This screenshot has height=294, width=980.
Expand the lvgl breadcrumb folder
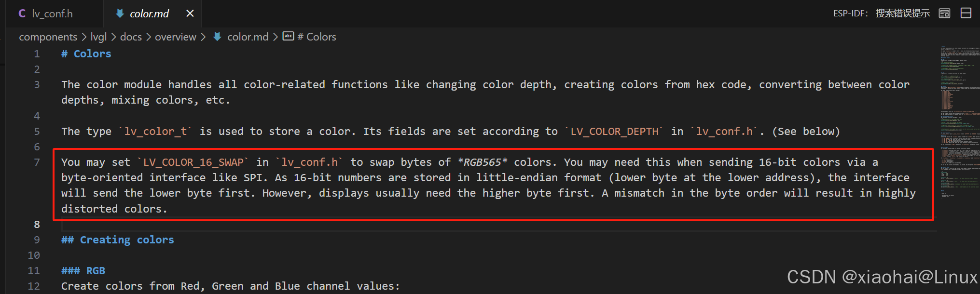tap(98, 37)
